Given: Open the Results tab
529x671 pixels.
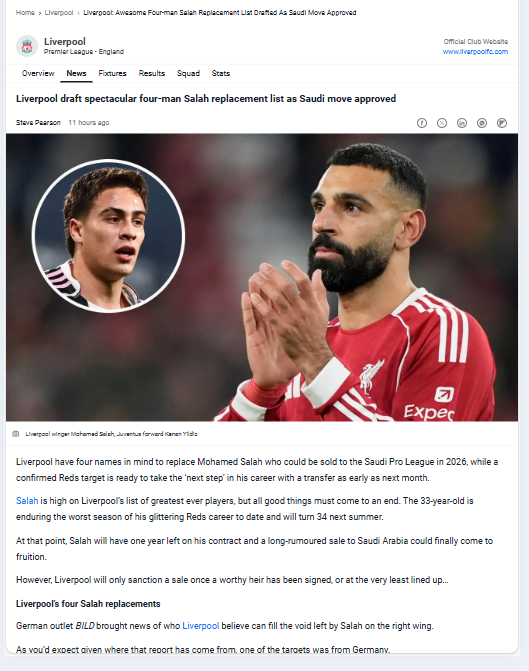Looking at the screenshot, I should [152, 73].
